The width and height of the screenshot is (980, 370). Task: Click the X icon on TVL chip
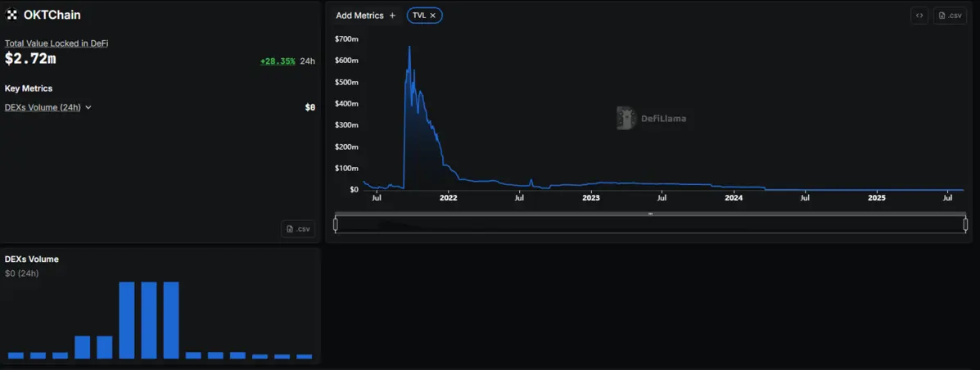433,16
